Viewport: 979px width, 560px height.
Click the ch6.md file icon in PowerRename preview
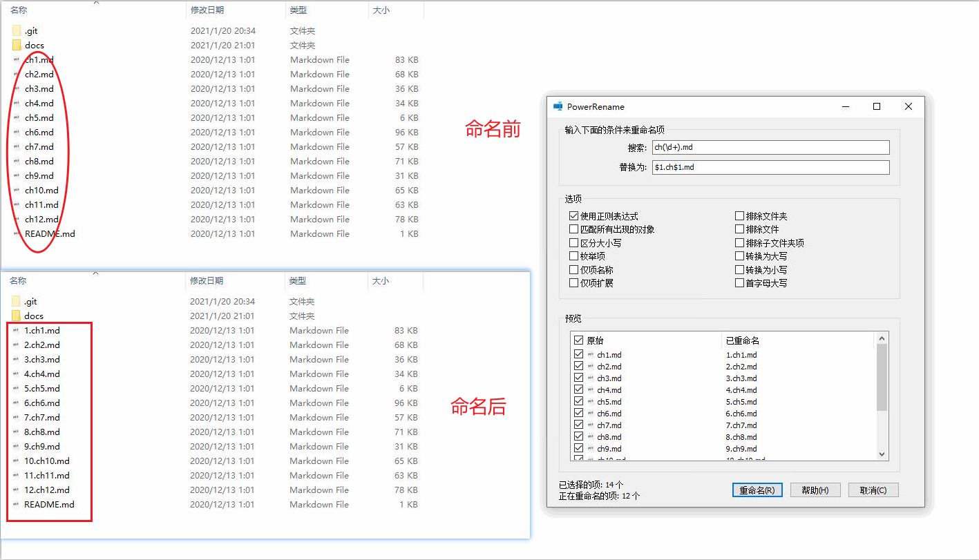(x=591, y=414)
